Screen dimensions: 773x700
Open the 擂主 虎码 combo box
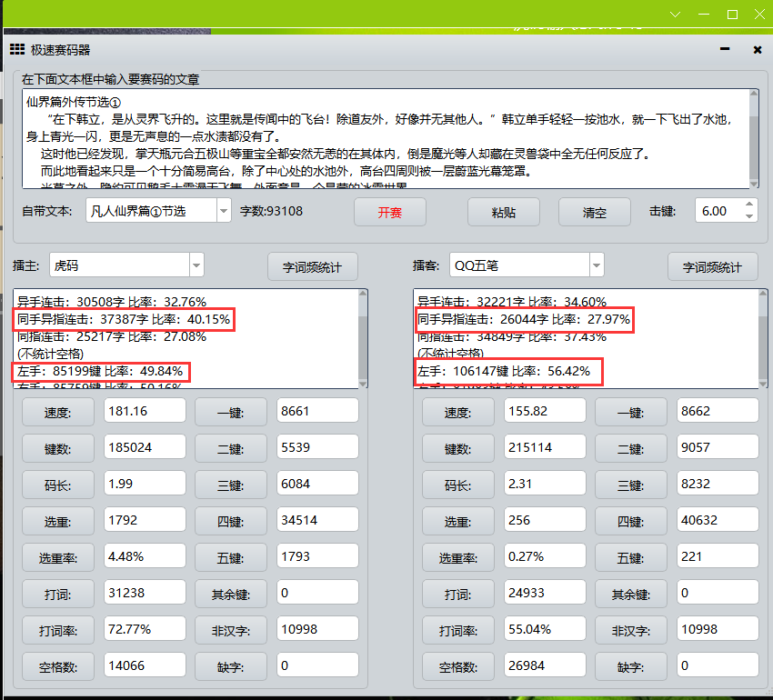pyautogui.click(x=196, y=265)
